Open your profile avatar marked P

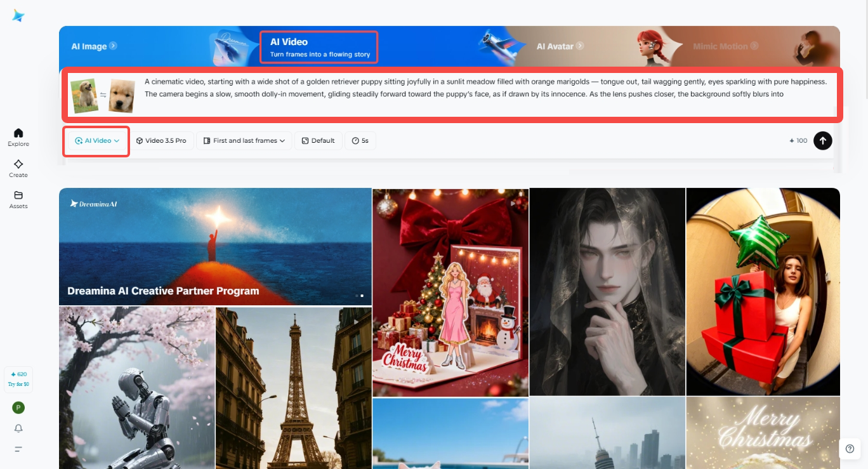tap(18, 407)
